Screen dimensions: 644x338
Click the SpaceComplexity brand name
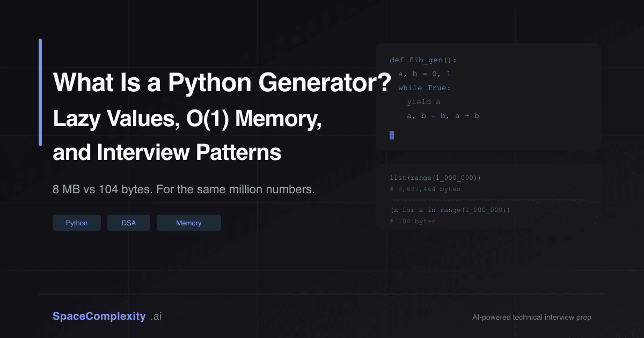99,317
